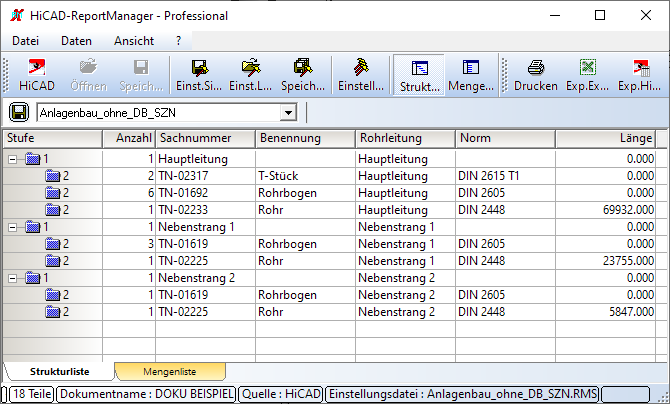Viewport: 670px width, 404px height.
Task: Click the folder icon of the Hauptleitung node
Action: pyautogui.click(x=32, y=159)
